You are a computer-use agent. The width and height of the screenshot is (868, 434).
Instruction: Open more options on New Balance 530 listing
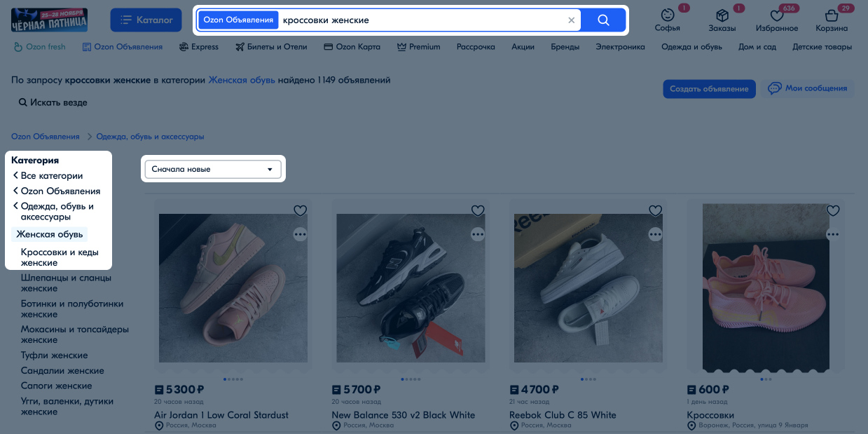tap(478, 234)
